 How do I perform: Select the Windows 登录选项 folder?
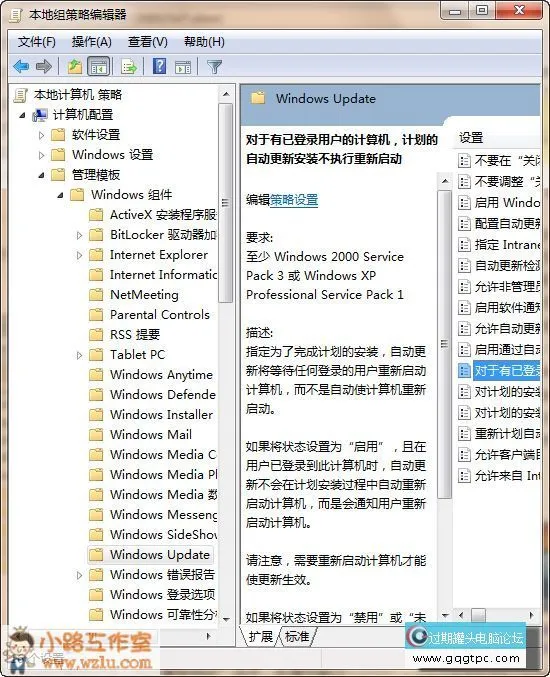coord(152,595)
